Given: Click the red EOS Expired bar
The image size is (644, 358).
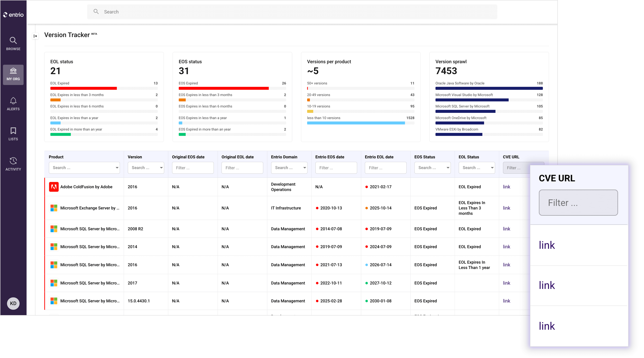Looking at the screenshot, I should [x=223, y=88].
